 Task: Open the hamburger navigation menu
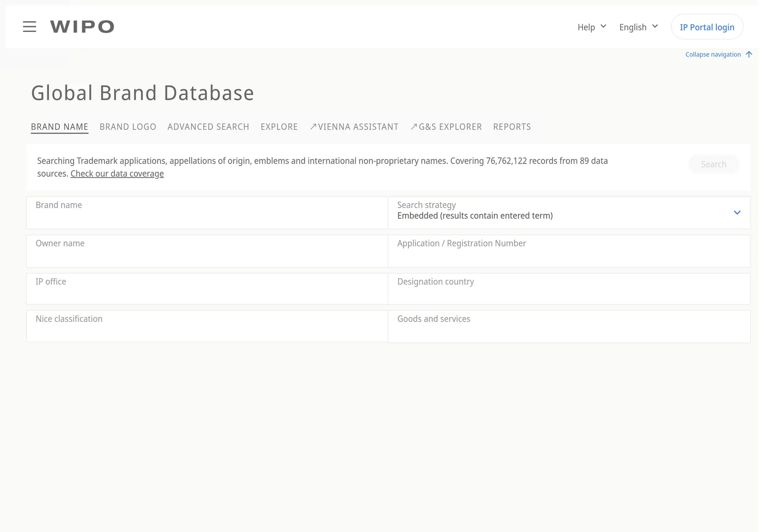pos(30,27)
